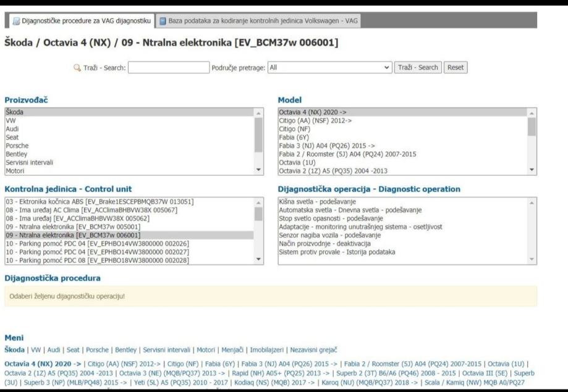Open Škoda link in Meni
Viewport: 568px width, 392px height.
pyautogui.click(x=14, y=350)
